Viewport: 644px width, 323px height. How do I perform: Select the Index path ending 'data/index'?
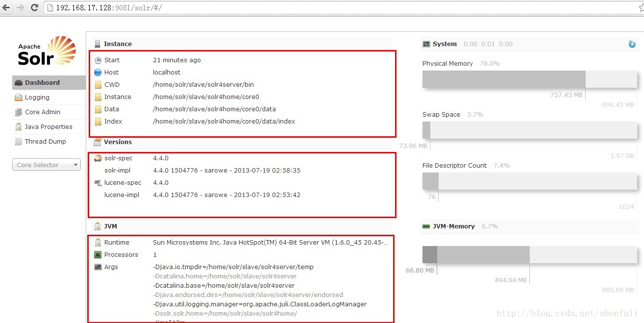[x=224, y=121]
